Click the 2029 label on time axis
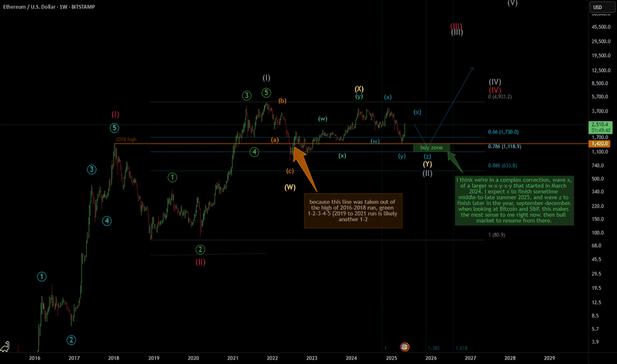 549,358
